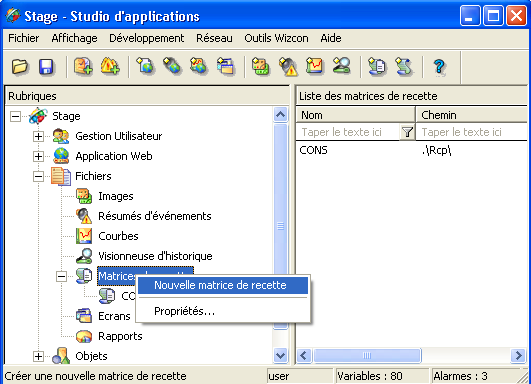The image size is (531, 384).
Task: Open the Réseau menu
Action: click(214, 38)
